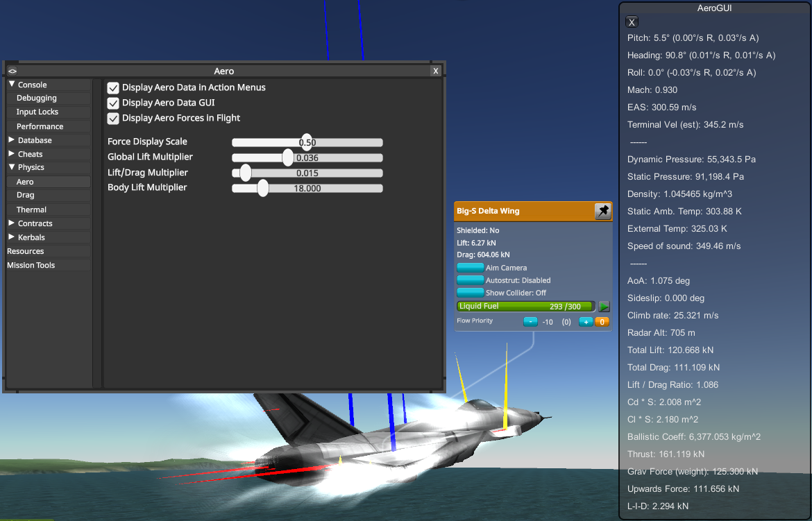
Task: Toggle Display Aero Data GUI checkbox
Action: coord(113,103)
